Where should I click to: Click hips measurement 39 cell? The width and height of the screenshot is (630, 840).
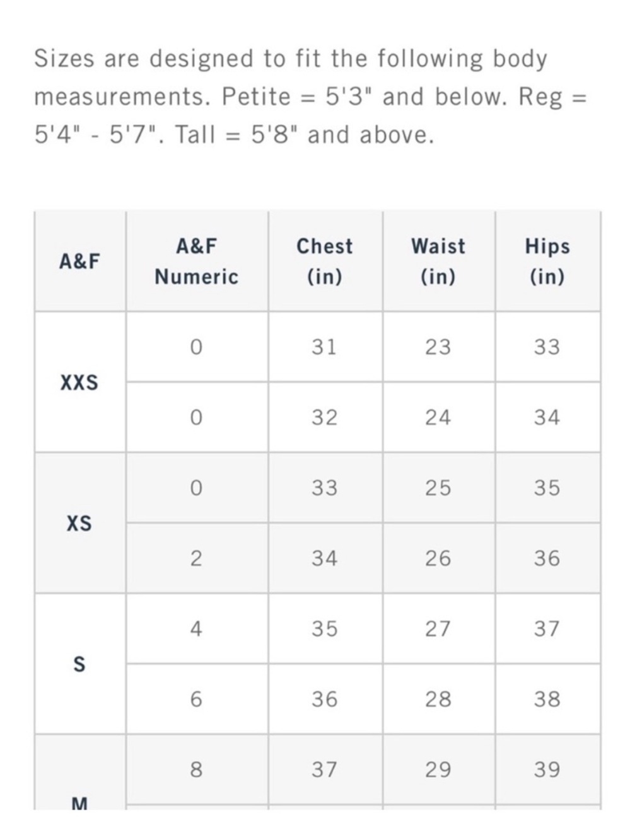547,769
